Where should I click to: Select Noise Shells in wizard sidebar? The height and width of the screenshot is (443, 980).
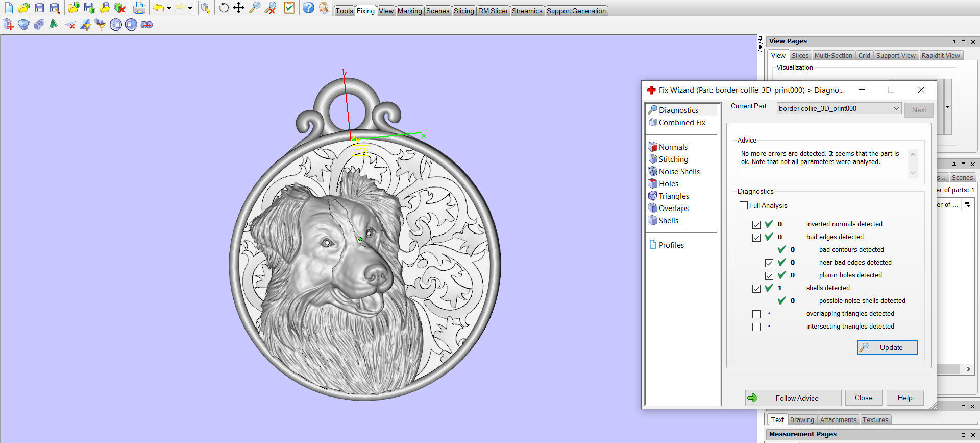(679, 172)
